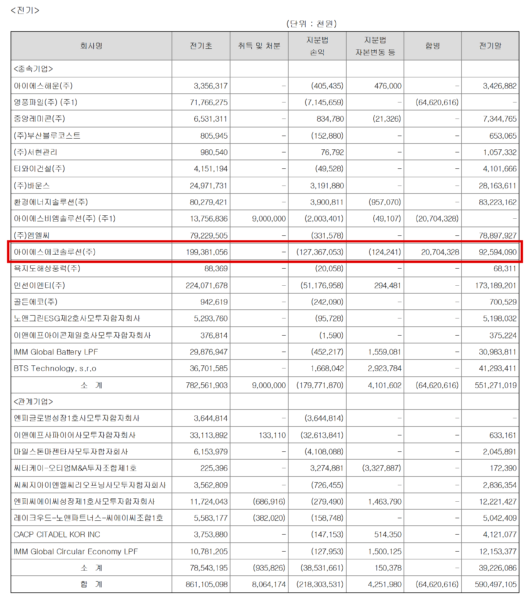Click the <전기> heading above the table

point(25,10)
